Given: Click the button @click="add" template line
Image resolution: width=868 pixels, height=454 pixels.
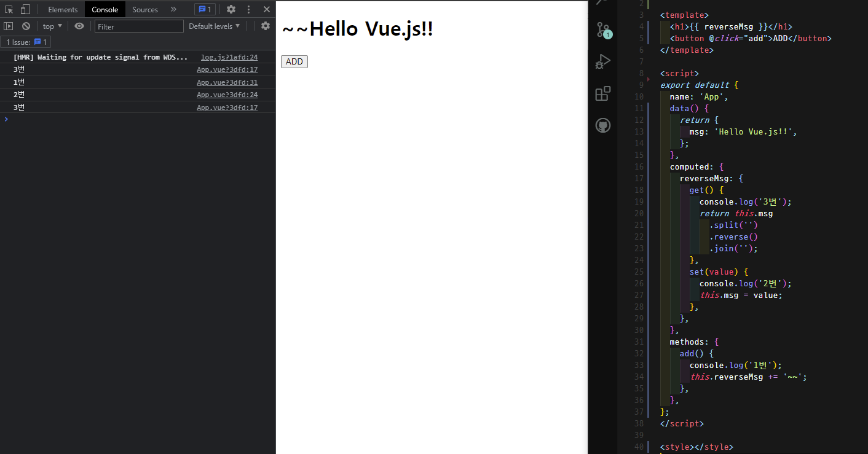Looking at the screenshot, I should [751, 38].
